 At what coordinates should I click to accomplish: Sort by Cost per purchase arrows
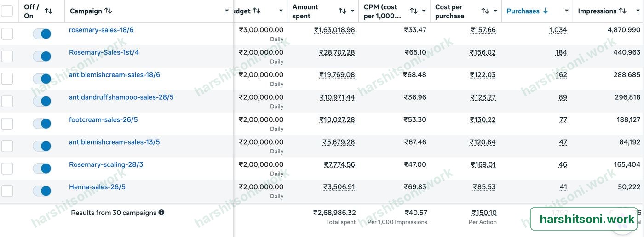point(485,11)
